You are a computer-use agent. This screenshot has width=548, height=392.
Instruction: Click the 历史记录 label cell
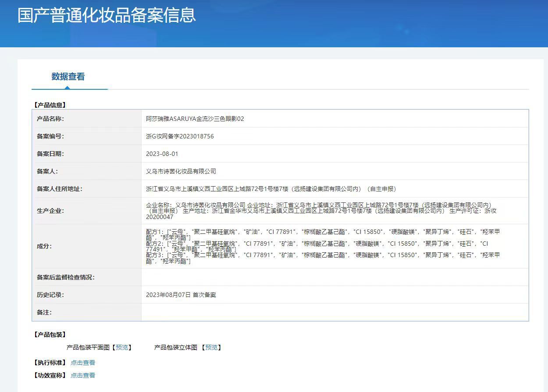[x=87, y=295]
